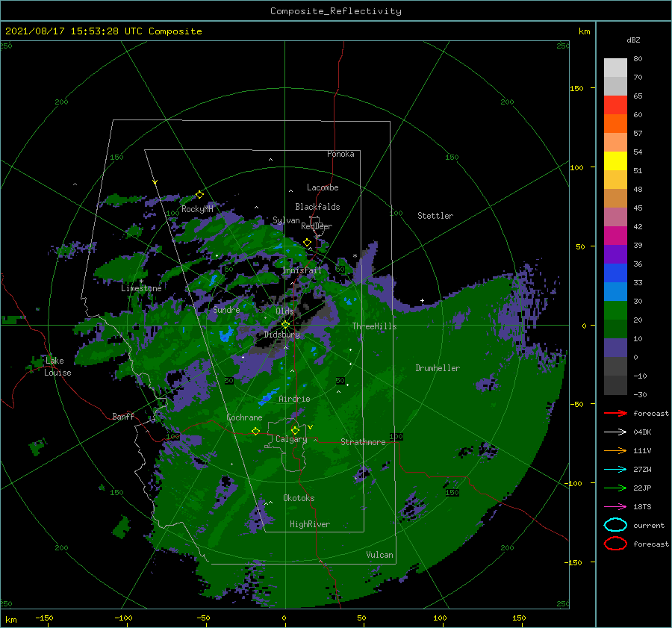672x628 pixels.
Task: Click the light gray 70–80 dBZ swatch
Action: coord(615,68)
